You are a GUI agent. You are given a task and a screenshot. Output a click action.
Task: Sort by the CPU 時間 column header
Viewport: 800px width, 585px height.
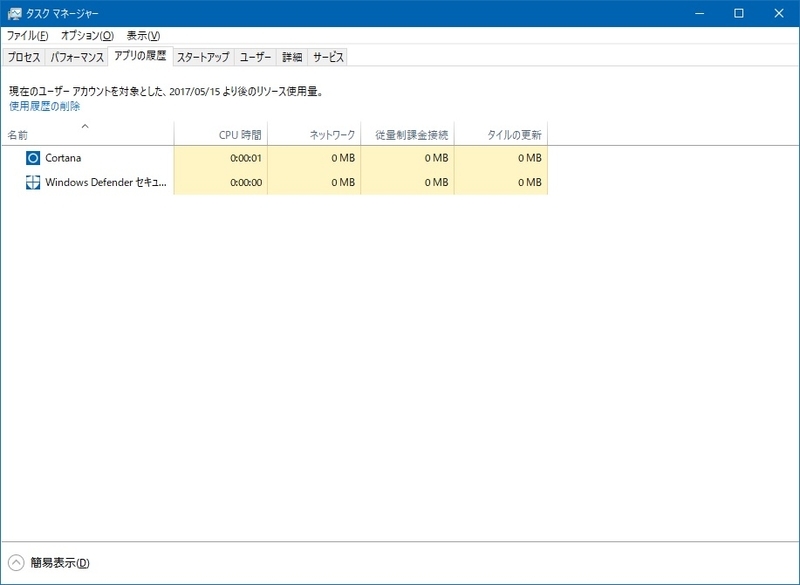(221, 134)
